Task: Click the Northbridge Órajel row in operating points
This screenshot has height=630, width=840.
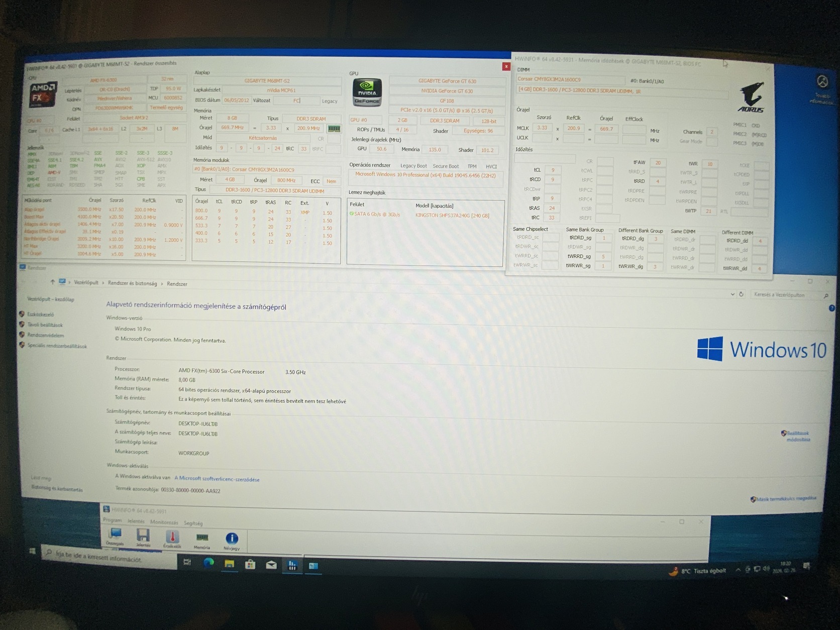Action: click(103, 240)
